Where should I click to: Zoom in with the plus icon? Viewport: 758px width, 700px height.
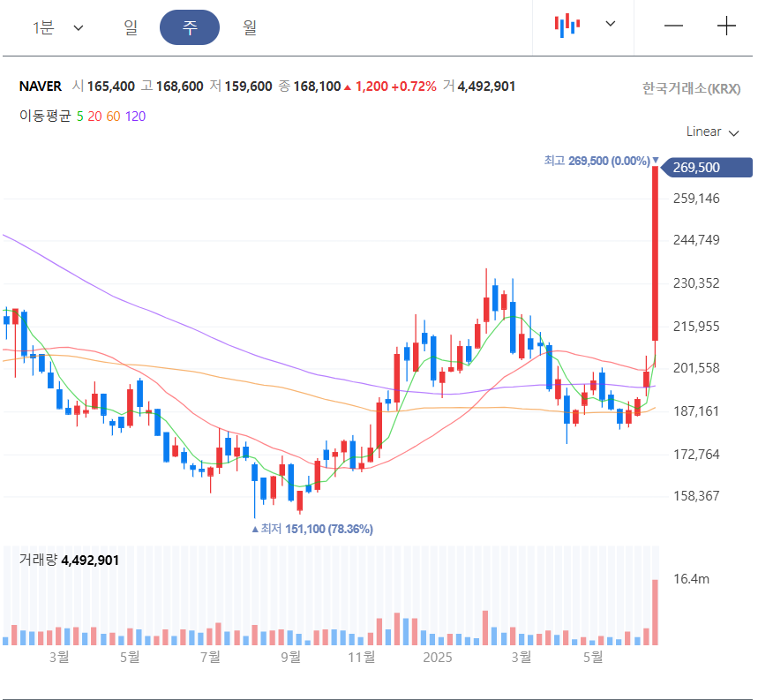coord(726,26)
